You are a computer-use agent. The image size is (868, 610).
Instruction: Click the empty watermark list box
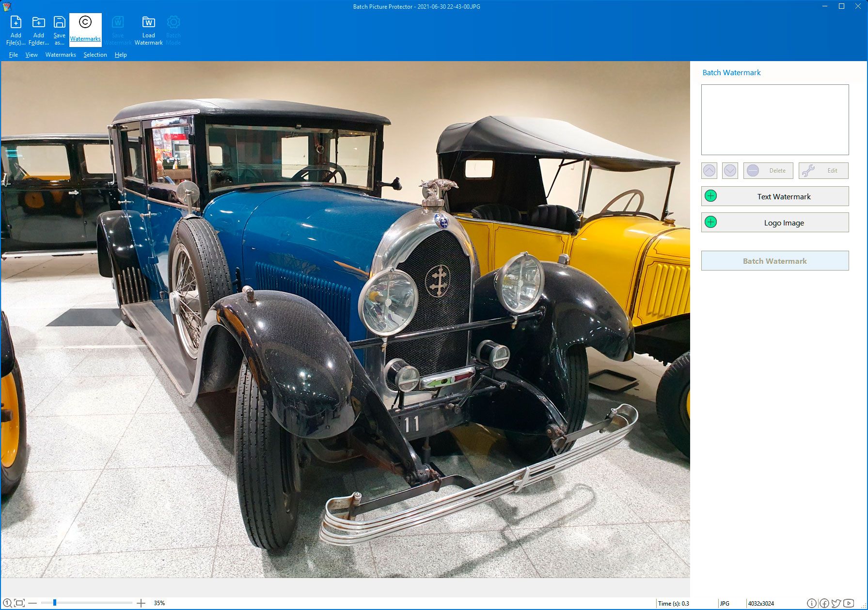[775, 120]
